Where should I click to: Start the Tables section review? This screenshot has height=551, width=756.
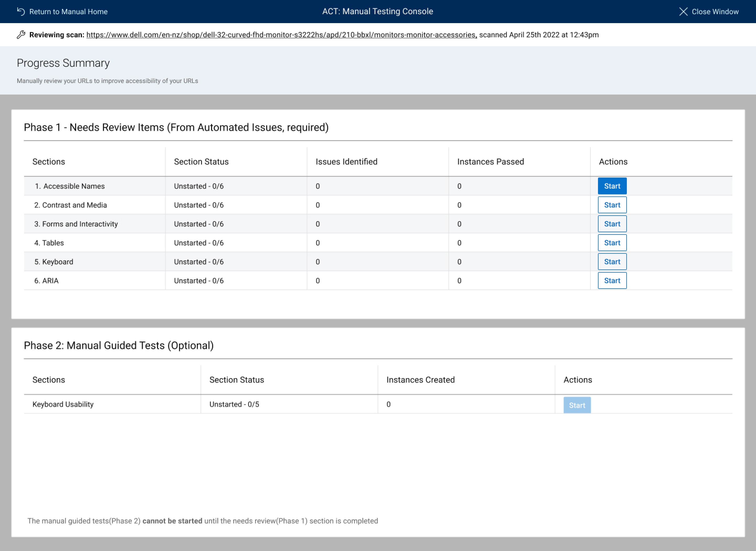pyautogui.click(x=612, y=243)
